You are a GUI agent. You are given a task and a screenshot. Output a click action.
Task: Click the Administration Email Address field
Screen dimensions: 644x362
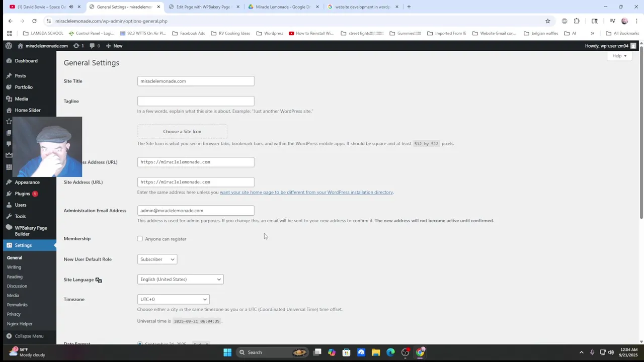[x=196, y=211]
